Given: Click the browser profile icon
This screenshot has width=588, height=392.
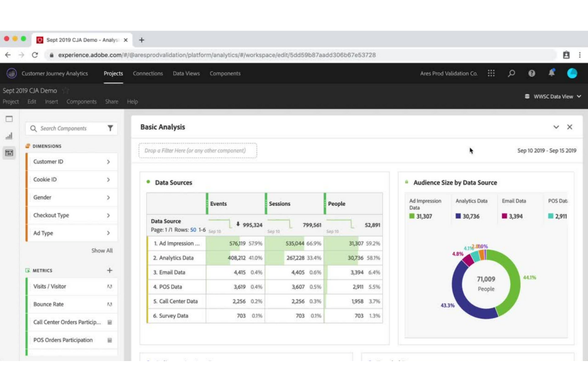Looking at the screenshot, I should click(566, 55).
